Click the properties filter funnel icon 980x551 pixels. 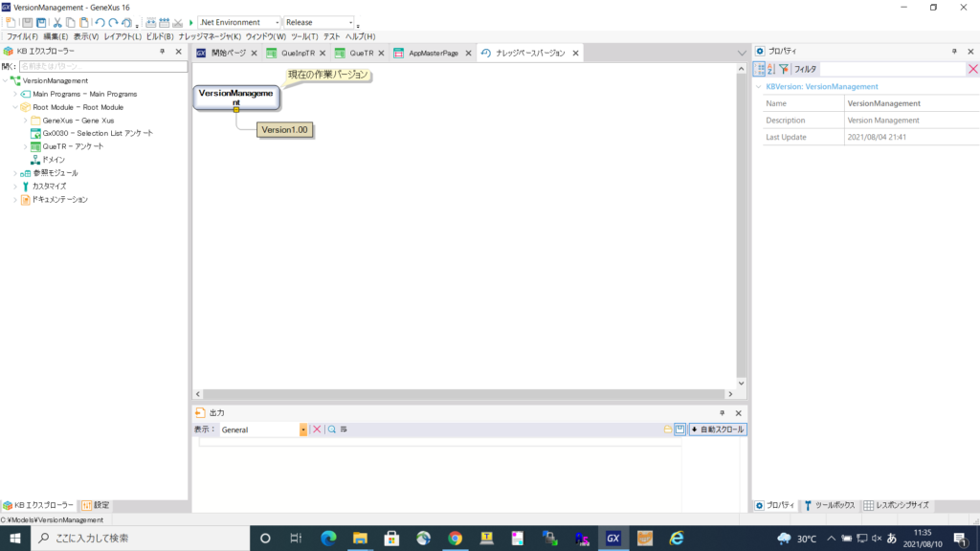tap(784, 69)
